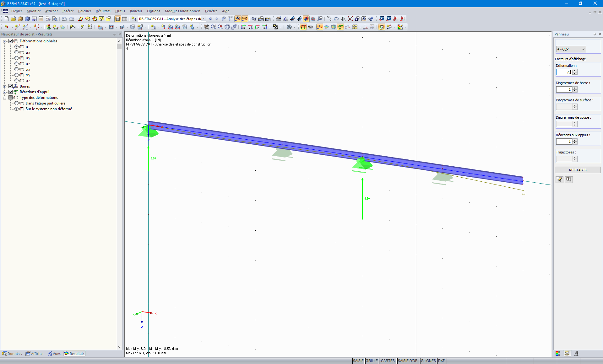The image size is (603, 364).
Task: Click the New model icon
Action: 6,19
